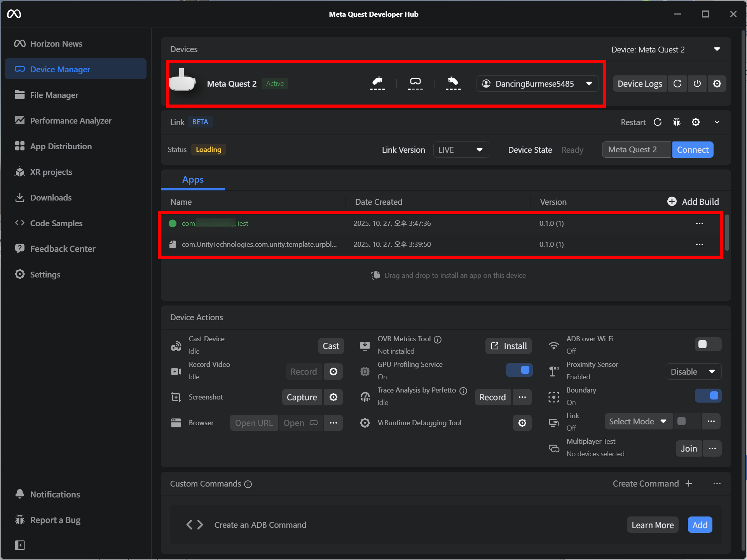
Task: Open options menu for UnityTechnologies app row
Action: pos(700,244)
